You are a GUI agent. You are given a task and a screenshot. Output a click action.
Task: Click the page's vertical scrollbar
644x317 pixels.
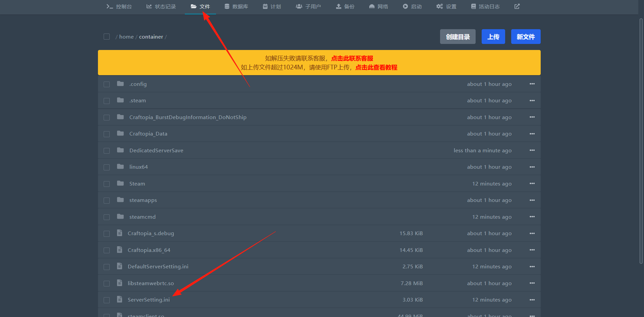tap(641, 141)
